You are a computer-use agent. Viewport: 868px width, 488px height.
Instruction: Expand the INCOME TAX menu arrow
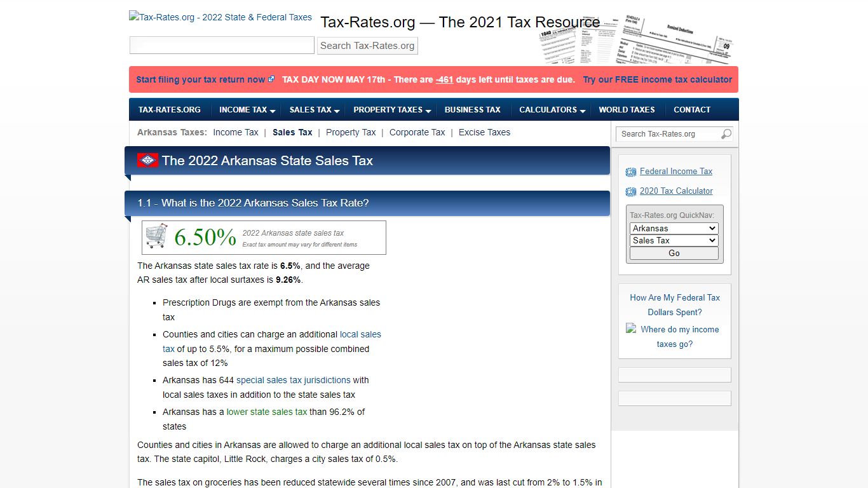pos(273,111)
